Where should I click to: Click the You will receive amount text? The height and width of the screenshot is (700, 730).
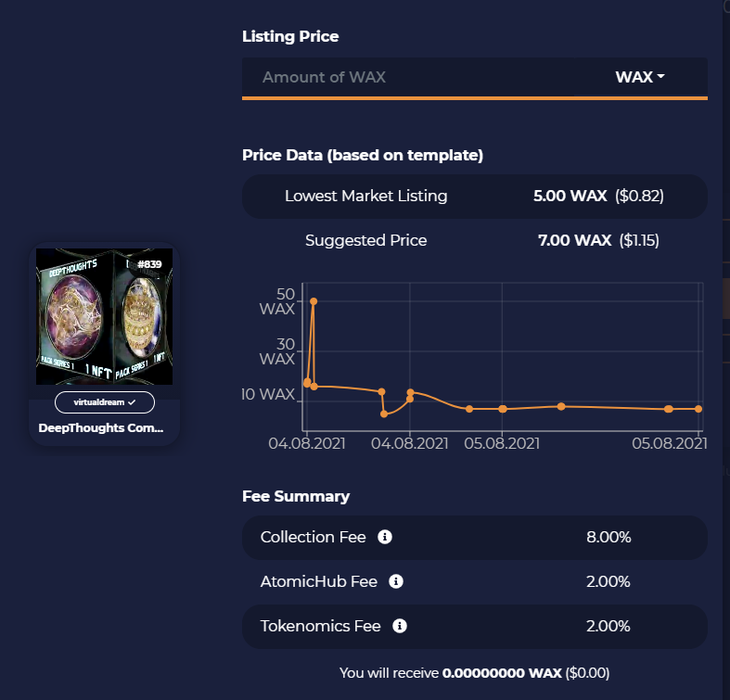[474, 673]
